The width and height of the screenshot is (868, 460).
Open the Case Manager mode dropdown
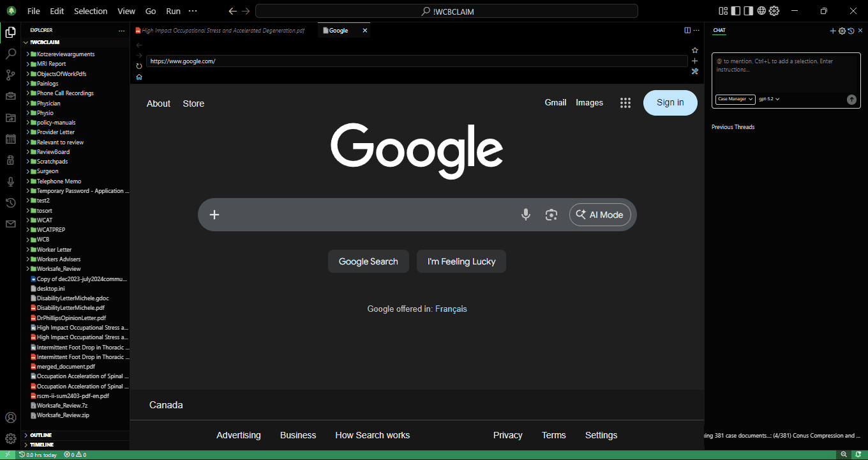pyautogui.click(x=735, y=99)
